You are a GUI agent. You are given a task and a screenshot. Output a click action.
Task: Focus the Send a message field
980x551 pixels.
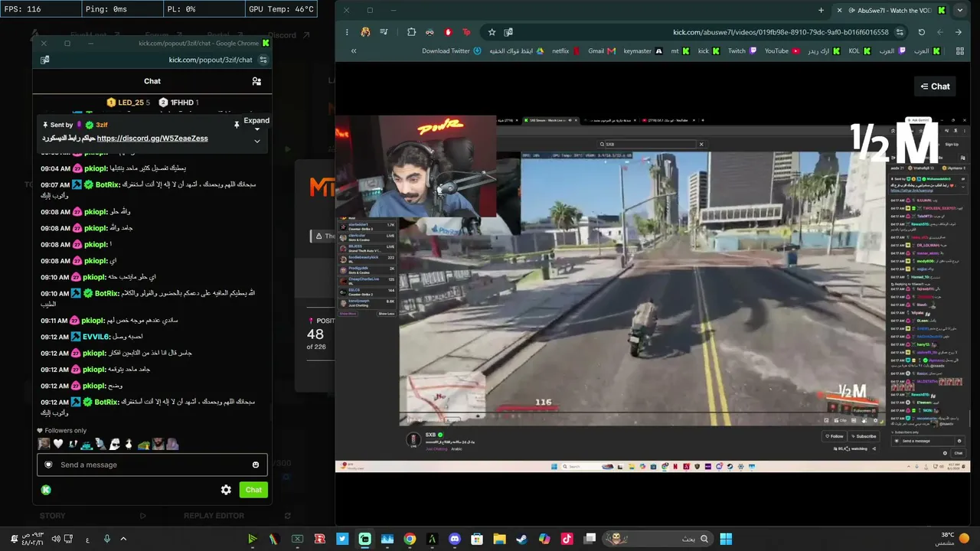152,465
